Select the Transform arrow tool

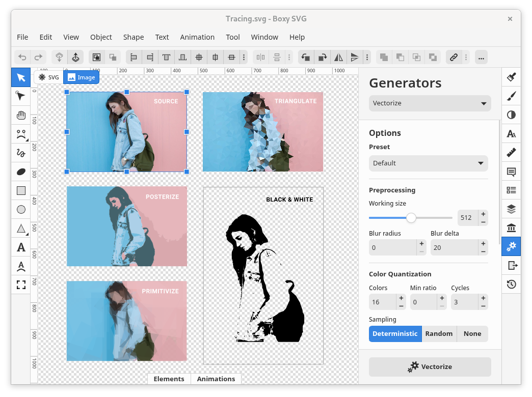(x=21, y=77)
